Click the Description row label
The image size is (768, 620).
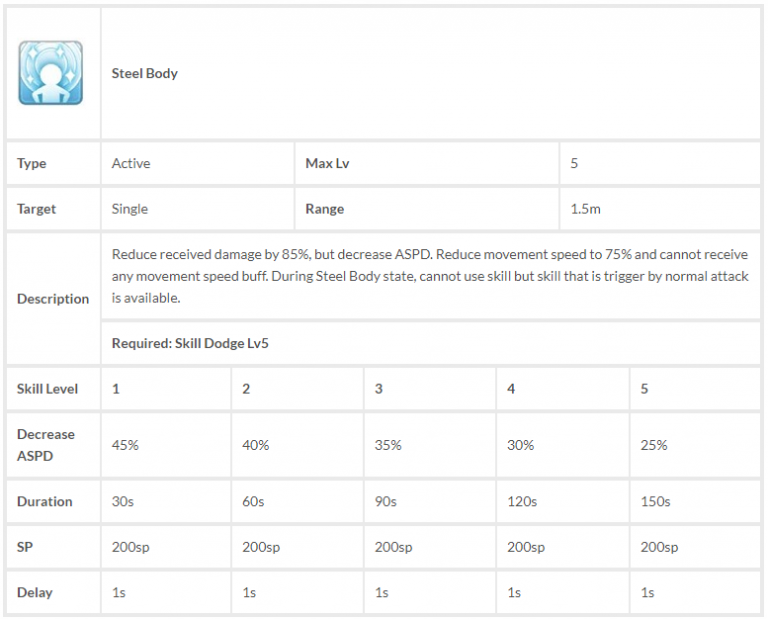[53, 299]
